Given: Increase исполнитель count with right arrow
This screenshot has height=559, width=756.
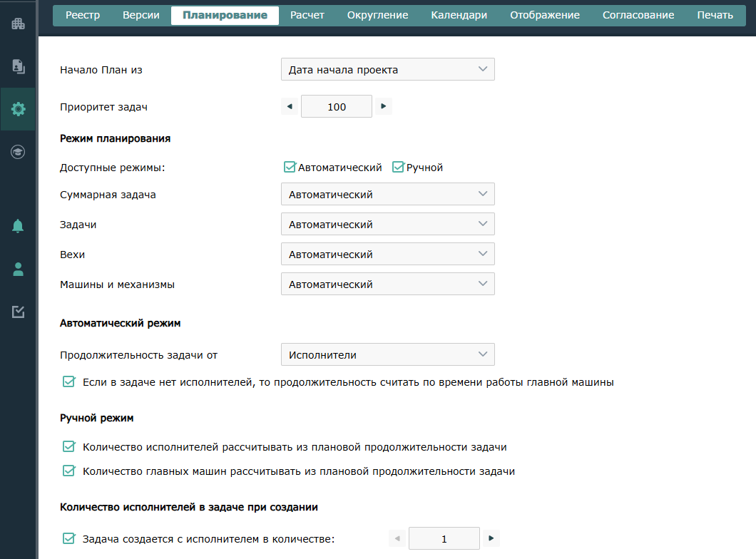Looking at the screenshot, I should [x=491, y=539].
